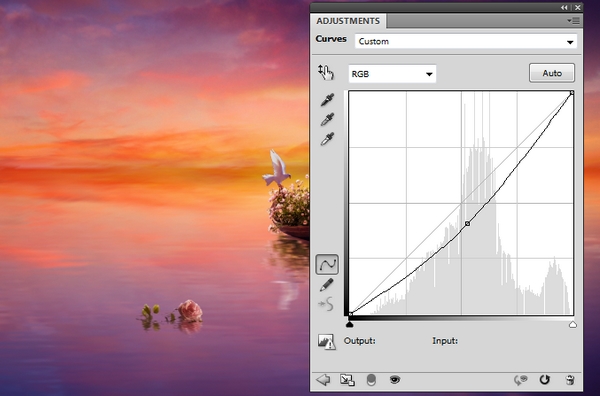Click the black point input slider

click(349, 324)
